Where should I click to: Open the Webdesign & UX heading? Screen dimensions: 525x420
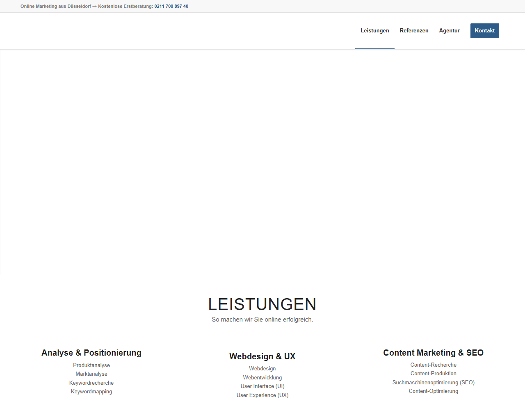pyautogui.click(x=262, y=356)
